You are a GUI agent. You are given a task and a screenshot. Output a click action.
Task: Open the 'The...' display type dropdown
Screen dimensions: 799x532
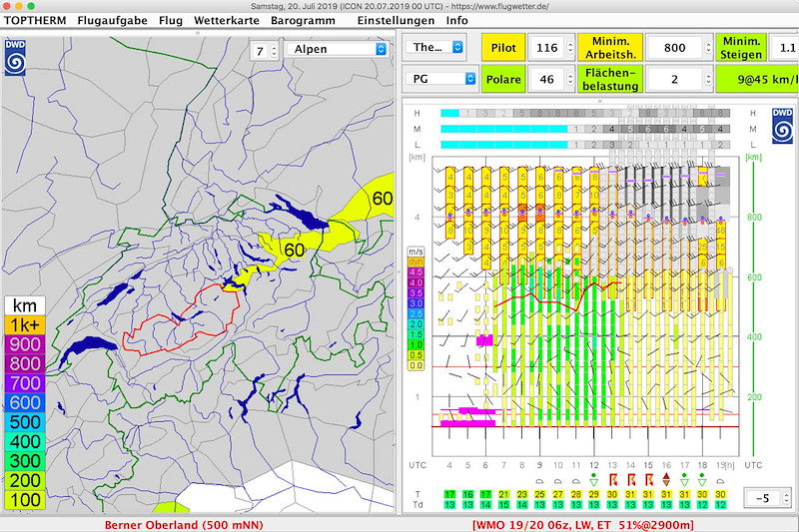435,47
